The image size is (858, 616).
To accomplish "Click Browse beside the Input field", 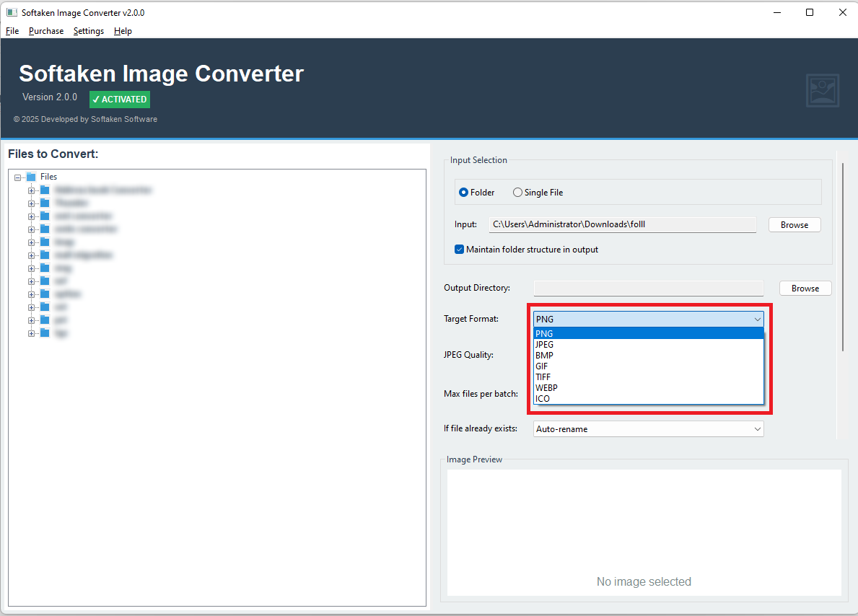I will click(794, 225).
